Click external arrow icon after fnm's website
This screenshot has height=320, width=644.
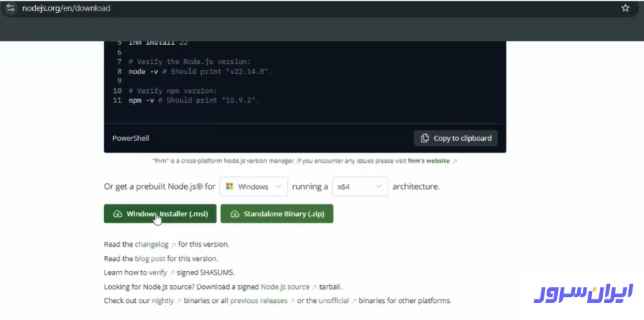pyautogui.click(x=455, y=161)
